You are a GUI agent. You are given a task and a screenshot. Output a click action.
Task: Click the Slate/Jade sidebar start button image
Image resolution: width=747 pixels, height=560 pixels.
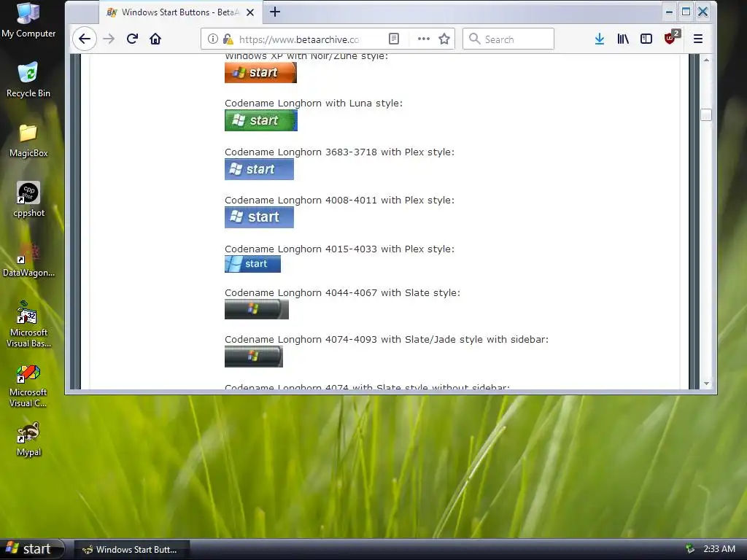coord(254,357)
